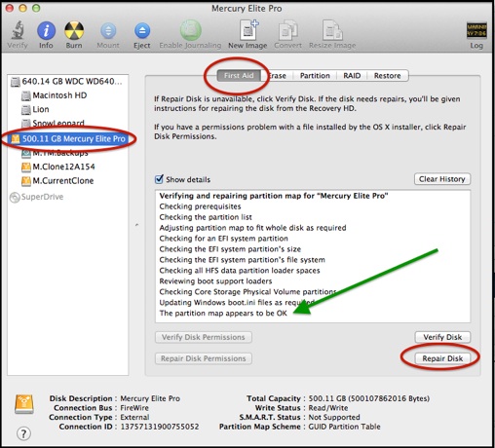Viewport: 495px width, 448px height.
Task: Toggle the Show details checkbox
Action: [159, 179]
